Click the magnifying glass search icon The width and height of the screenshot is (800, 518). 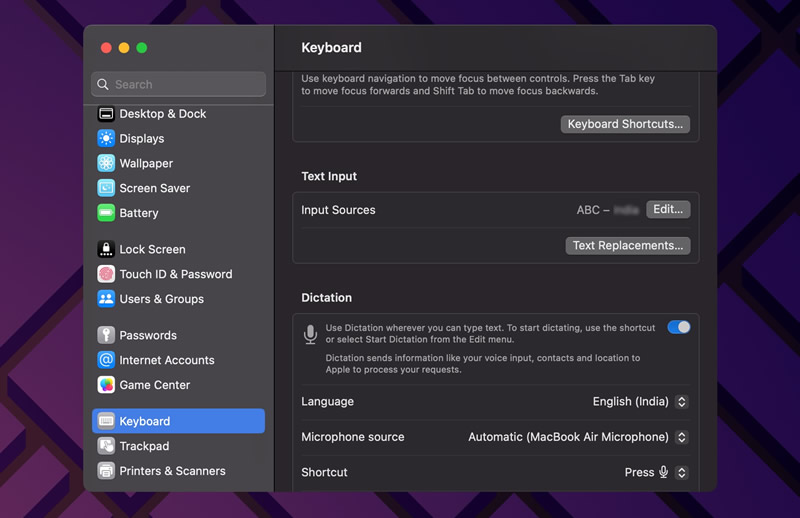[103, 84]
